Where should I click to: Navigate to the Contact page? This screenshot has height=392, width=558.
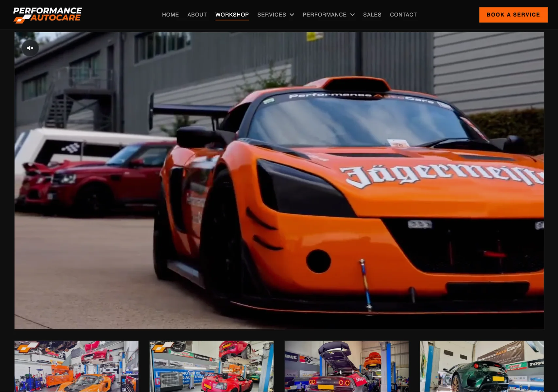[403, 15]
